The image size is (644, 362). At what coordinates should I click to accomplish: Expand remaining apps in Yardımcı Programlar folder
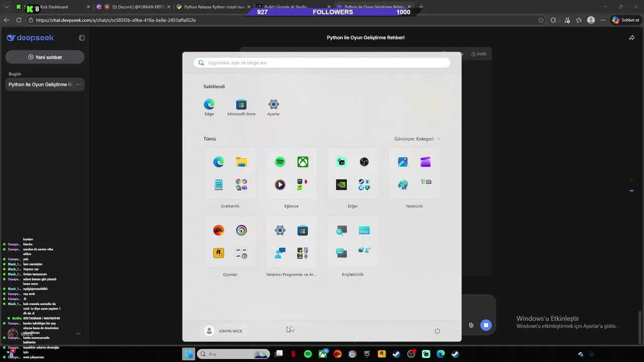[303, 253]
